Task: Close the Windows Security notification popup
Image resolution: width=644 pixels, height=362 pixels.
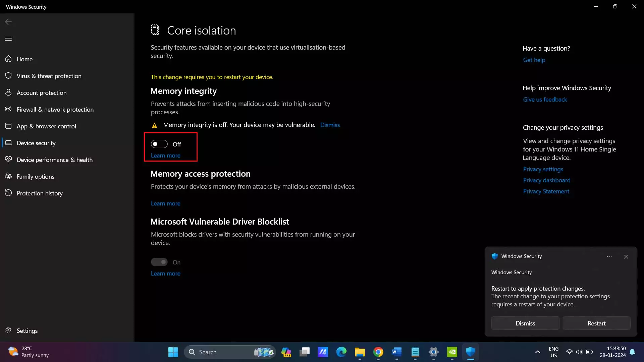Action: point(626,256)
